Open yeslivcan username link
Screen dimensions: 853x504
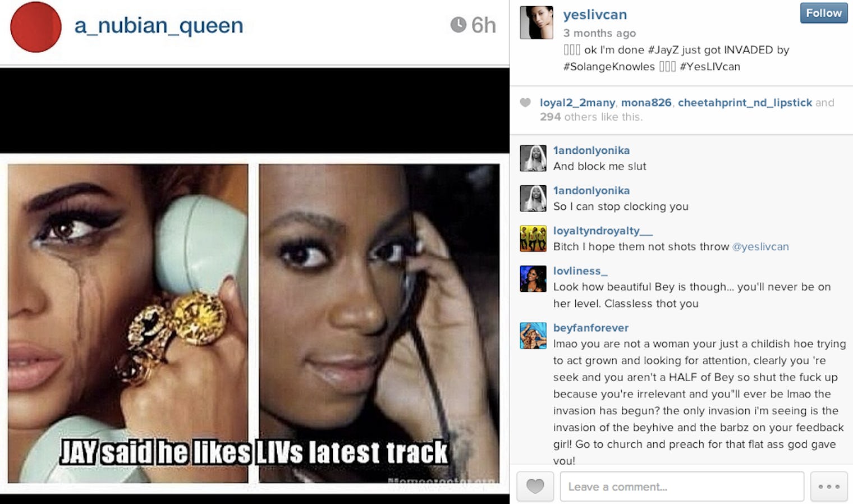point(595,15)
